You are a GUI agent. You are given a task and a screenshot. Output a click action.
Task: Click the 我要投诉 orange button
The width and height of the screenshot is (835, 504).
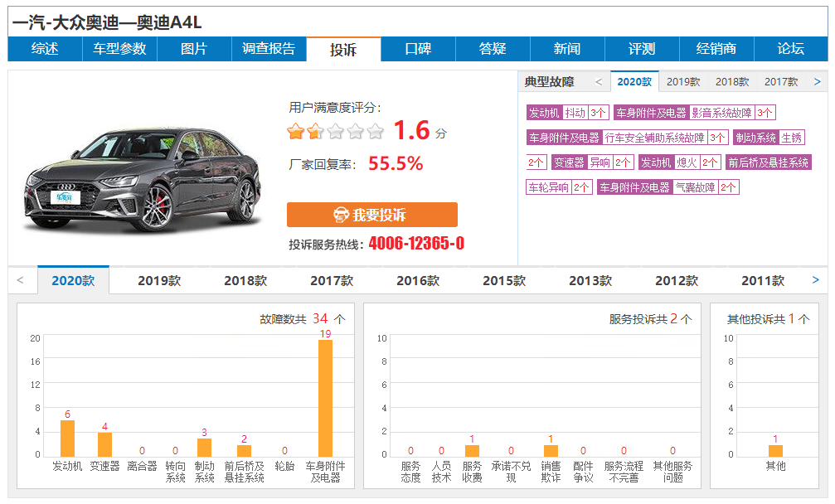pos(371,215)
